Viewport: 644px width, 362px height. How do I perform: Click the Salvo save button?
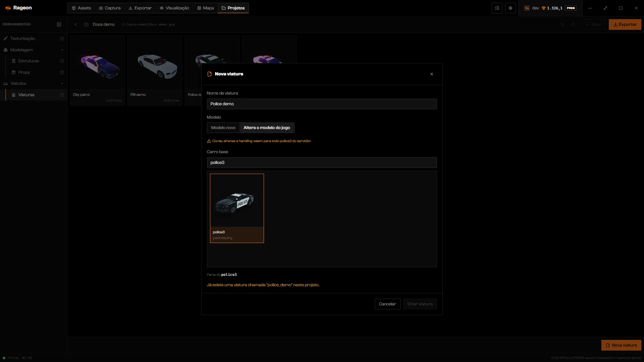tap(594, 24)
